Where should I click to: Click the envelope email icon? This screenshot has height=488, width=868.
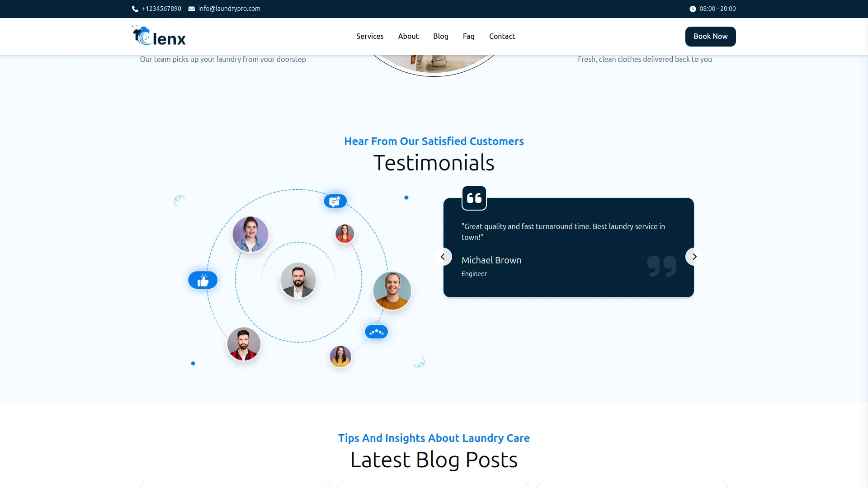[192, 9]
